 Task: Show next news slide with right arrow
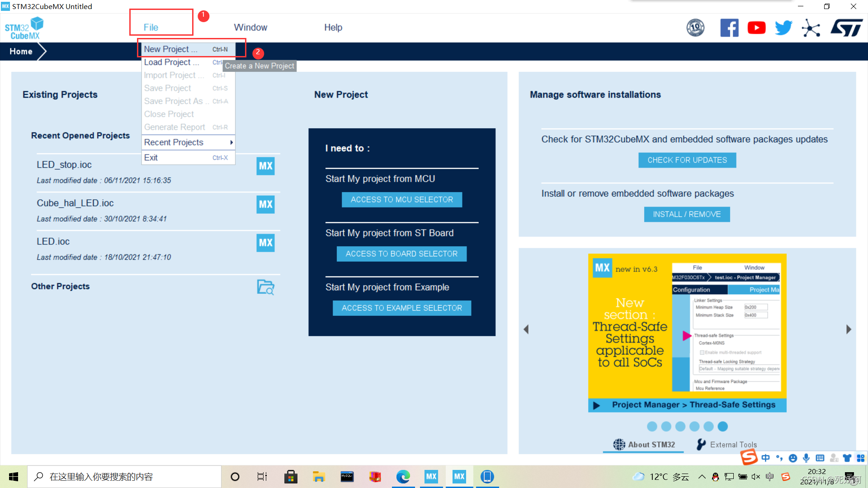pos(849,329)
